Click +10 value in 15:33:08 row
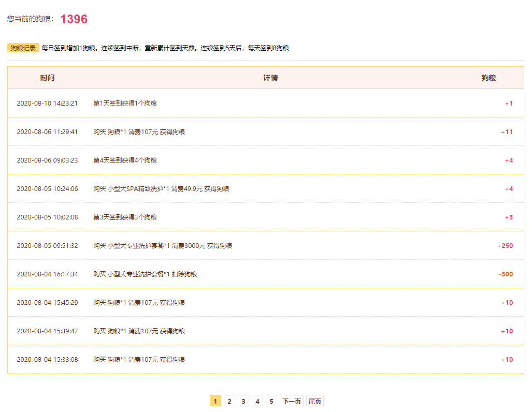This screenshot has width=532, height=412. point(507,360)
